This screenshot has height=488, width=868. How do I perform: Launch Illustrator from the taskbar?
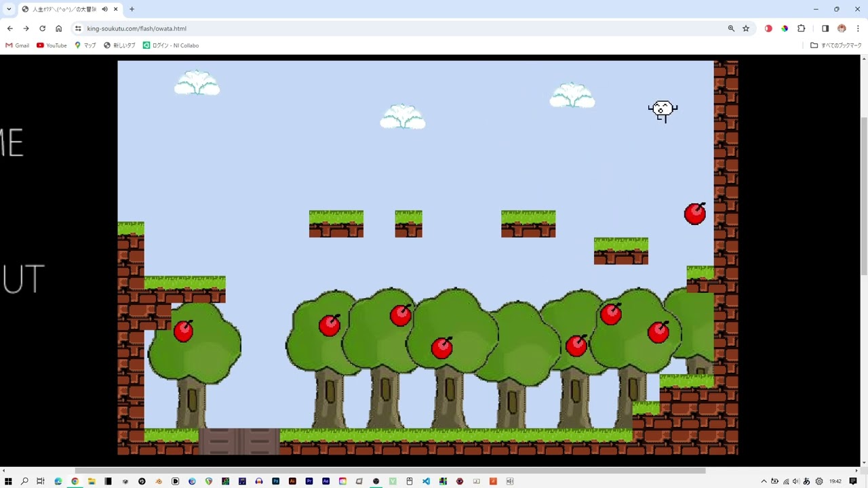click(x=292, y=481)
